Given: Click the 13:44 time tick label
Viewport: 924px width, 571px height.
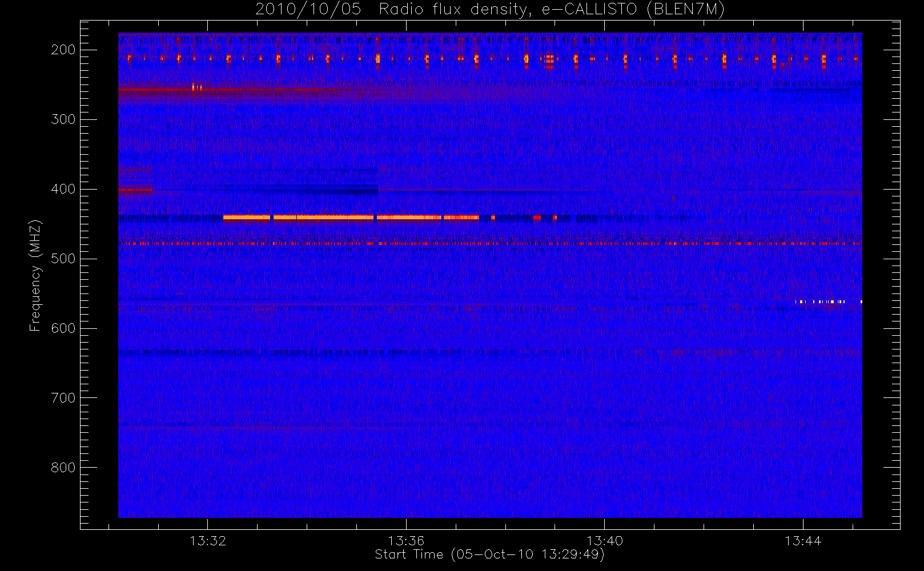Looking at the screenshot, I should [x=803, y=541].
